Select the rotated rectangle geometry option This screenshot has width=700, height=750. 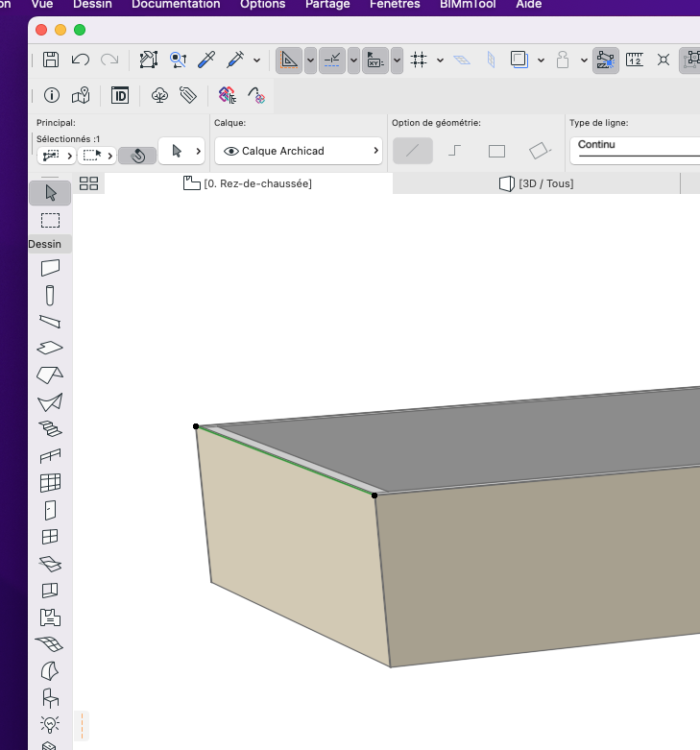click(540, 151)
